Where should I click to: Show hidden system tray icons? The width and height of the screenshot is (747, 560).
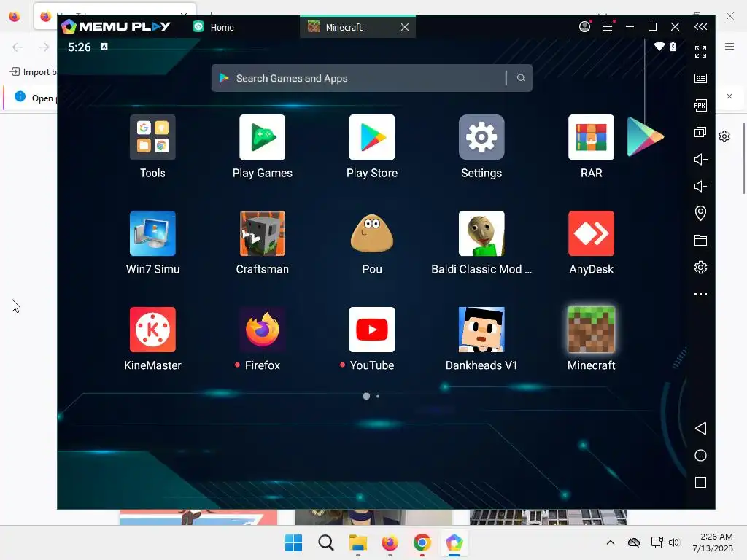(611, 542)
